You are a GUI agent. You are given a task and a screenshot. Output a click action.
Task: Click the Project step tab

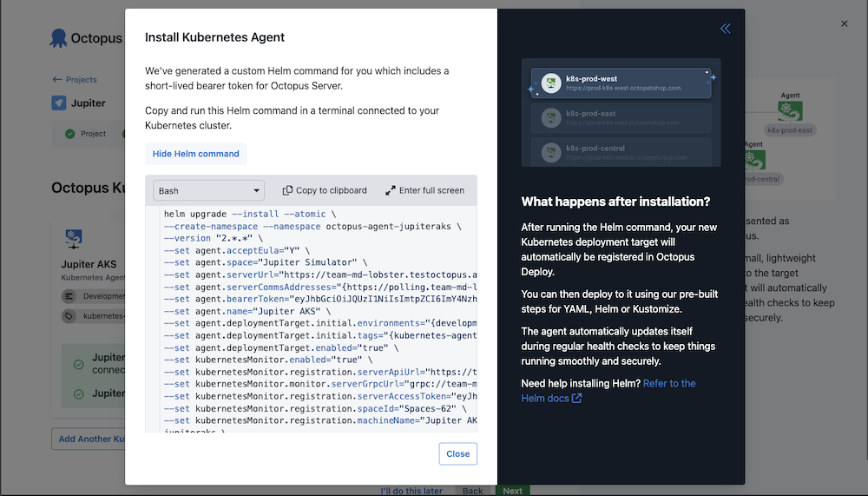point(86,134)
